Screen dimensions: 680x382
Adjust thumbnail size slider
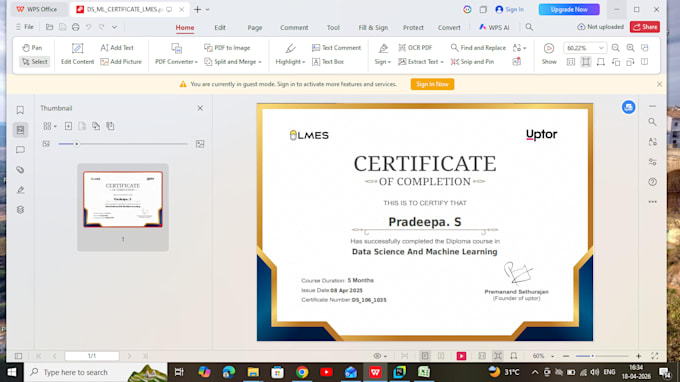coord(76,144)
